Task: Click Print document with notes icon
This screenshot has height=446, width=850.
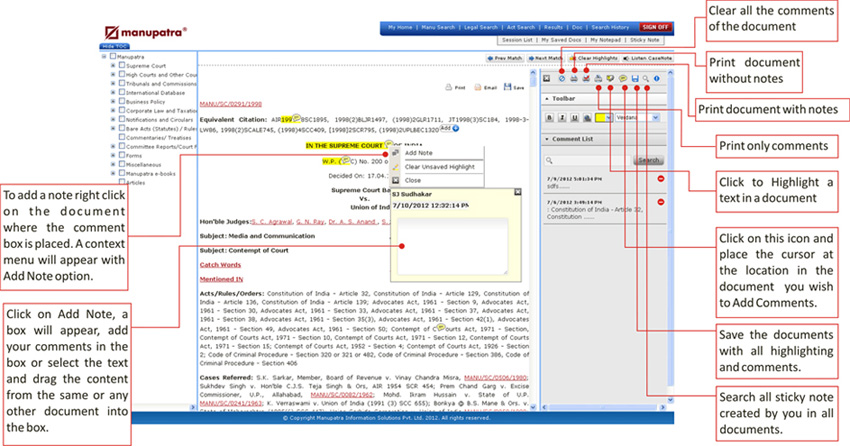Action: tap(586, 79)
